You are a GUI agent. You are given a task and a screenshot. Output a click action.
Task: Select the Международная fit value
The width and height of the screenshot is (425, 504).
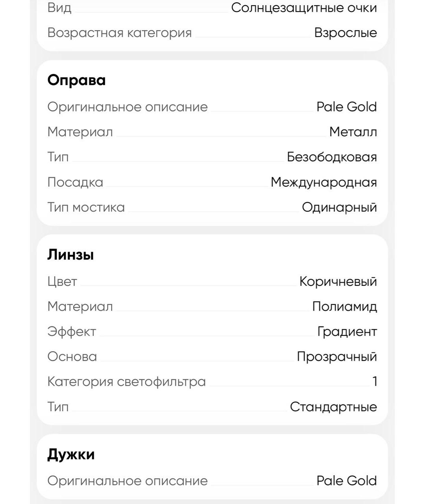pyautogui.click(x=323, y=182)
